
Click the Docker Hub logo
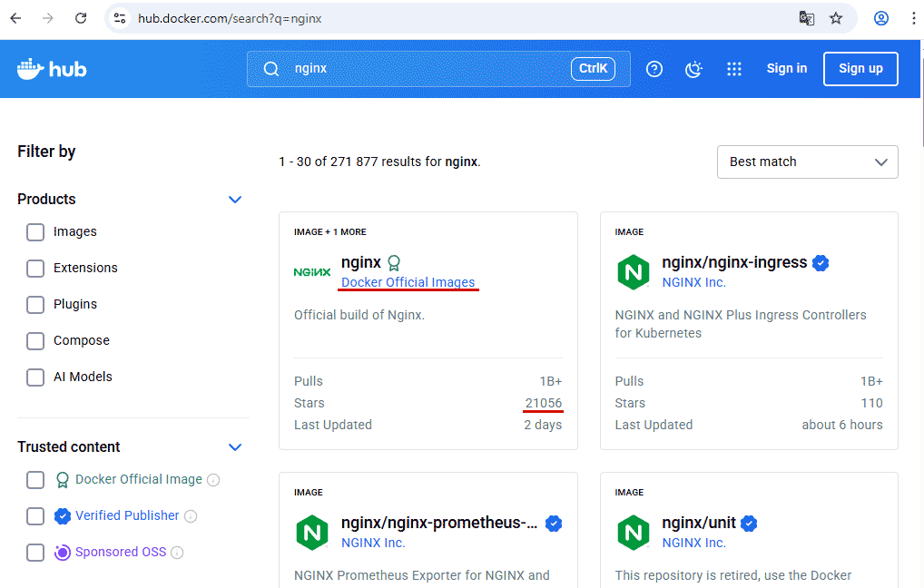pyautogui.click(x=52, y=69)
